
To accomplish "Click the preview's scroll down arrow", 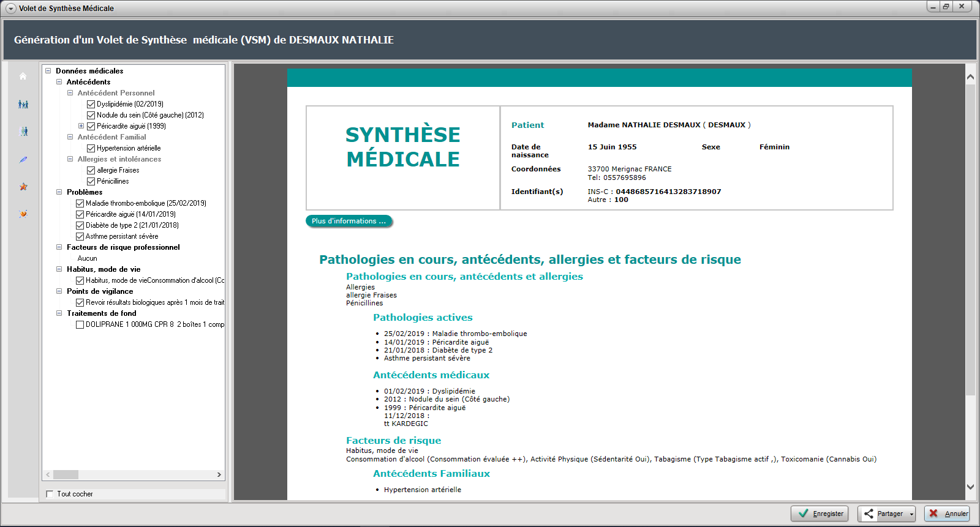I will point(970,487).
